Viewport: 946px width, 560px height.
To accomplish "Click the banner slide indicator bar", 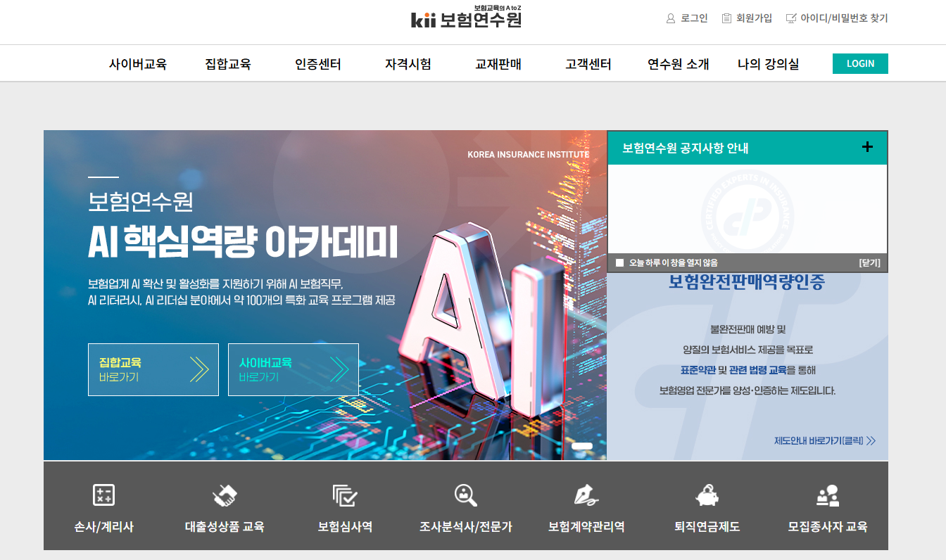I will (x=582, y=446).
